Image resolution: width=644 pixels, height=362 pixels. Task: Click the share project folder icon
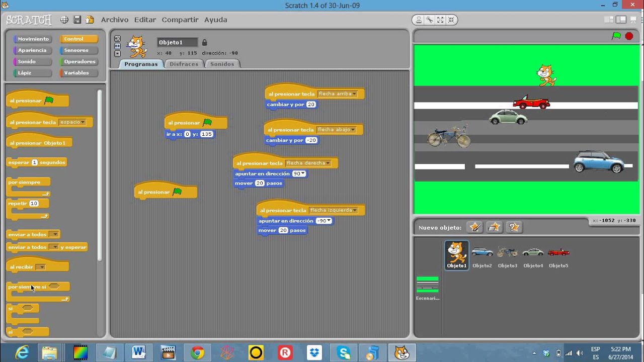coord(90,20)
